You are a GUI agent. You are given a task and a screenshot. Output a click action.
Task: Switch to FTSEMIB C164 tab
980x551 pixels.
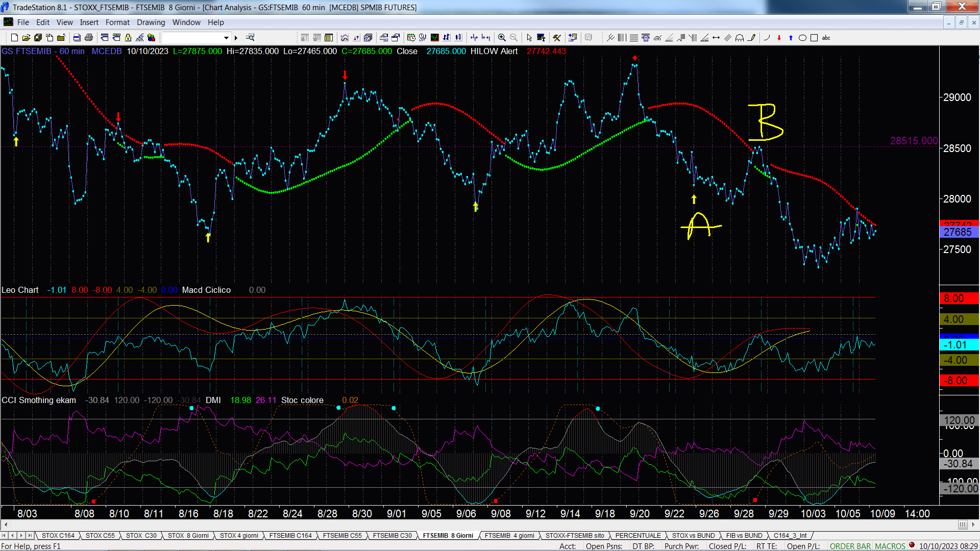pos(290,536)
